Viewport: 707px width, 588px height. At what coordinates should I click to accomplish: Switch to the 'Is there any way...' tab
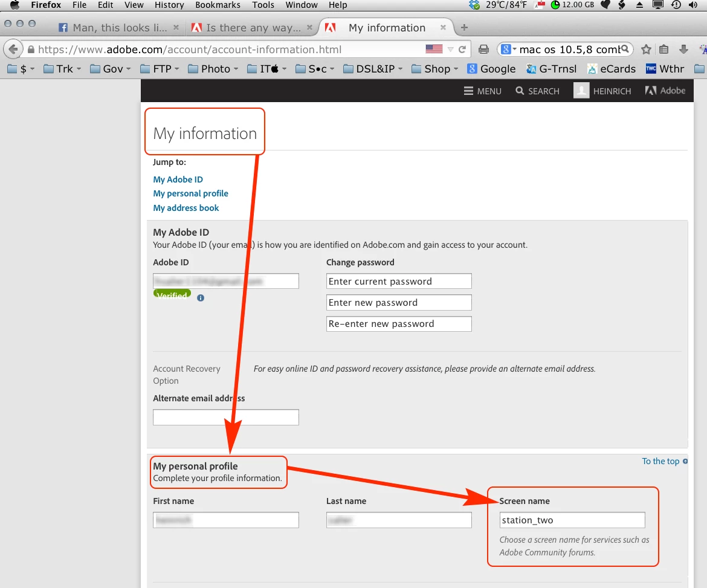[253, 28]
